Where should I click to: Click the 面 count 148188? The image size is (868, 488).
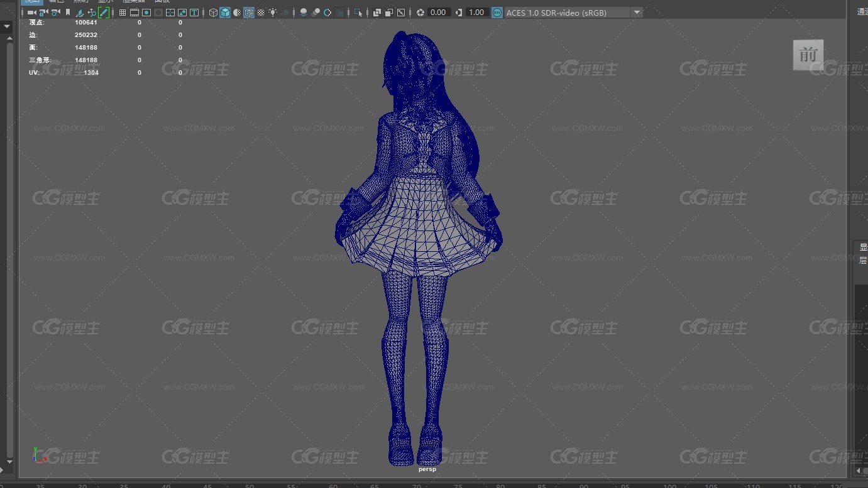86,48
